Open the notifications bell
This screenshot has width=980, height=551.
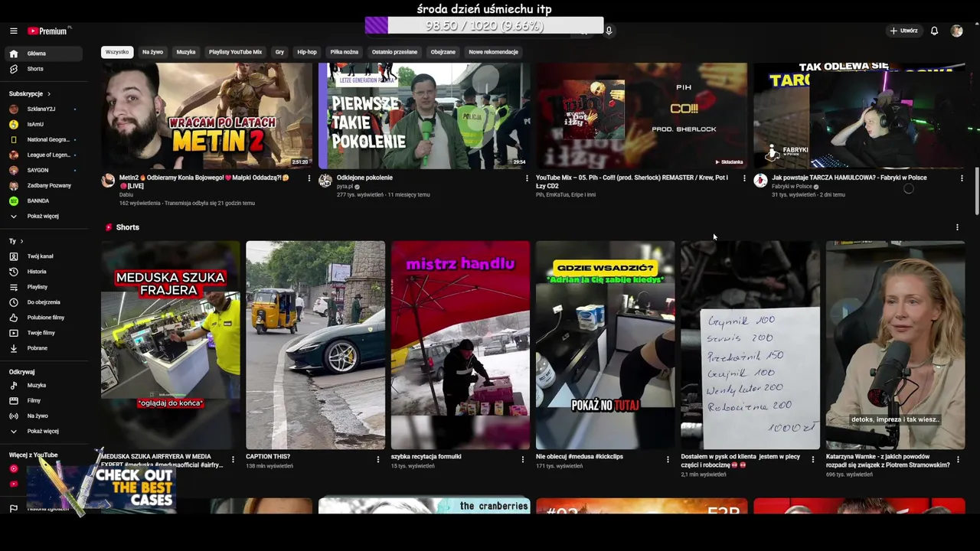(x=934, y=31)
